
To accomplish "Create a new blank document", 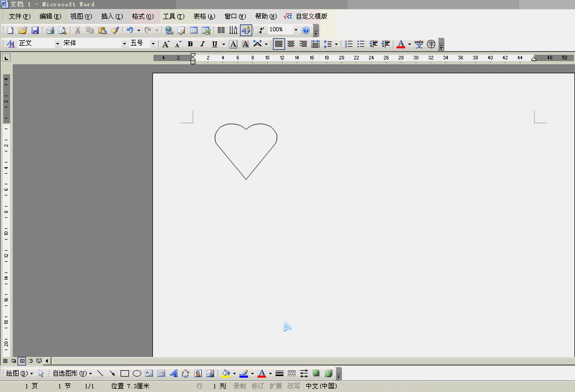I will coord(10,30).
